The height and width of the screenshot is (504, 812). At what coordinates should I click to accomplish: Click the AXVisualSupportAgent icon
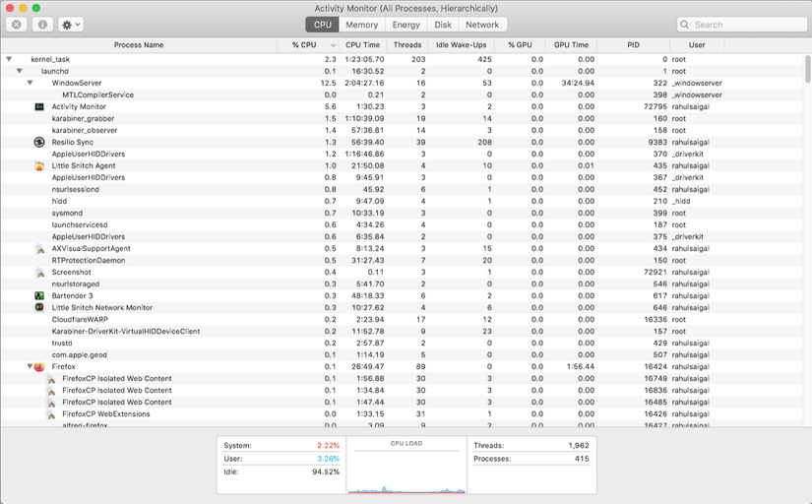click(x=39, y=249)
